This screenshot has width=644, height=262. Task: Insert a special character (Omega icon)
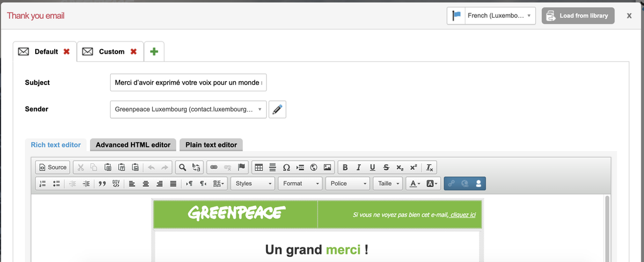click(x=287, y=168)
